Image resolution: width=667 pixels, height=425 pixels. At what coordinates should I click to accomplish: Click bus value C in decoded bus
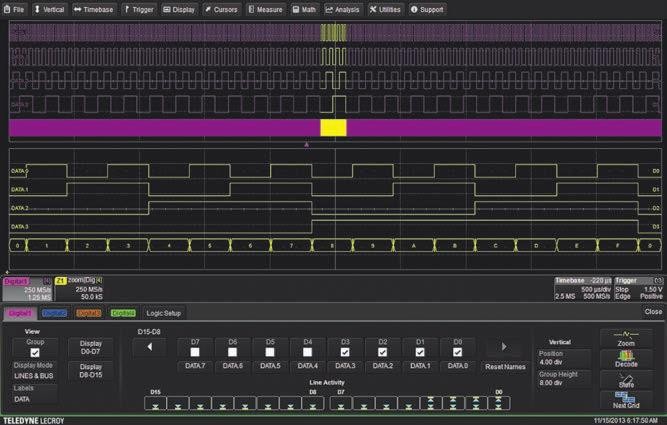(x=495, y=245)
